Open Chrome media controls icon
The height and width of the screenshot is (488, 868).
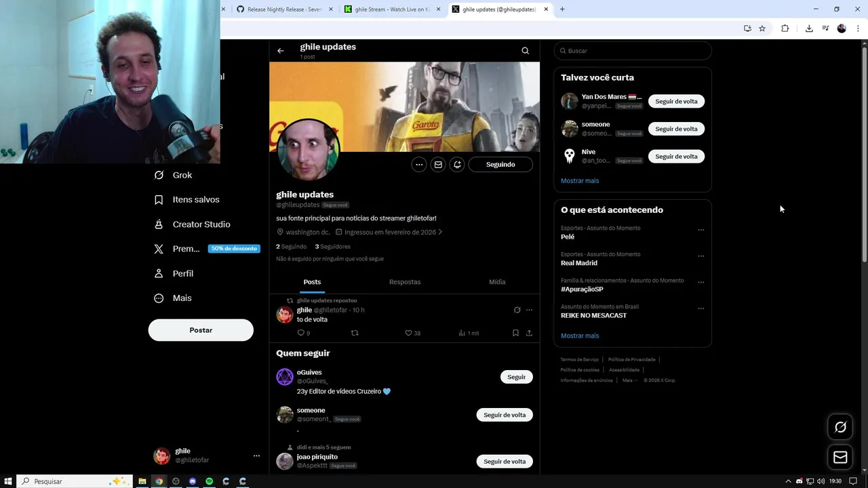tap(825, 28)
